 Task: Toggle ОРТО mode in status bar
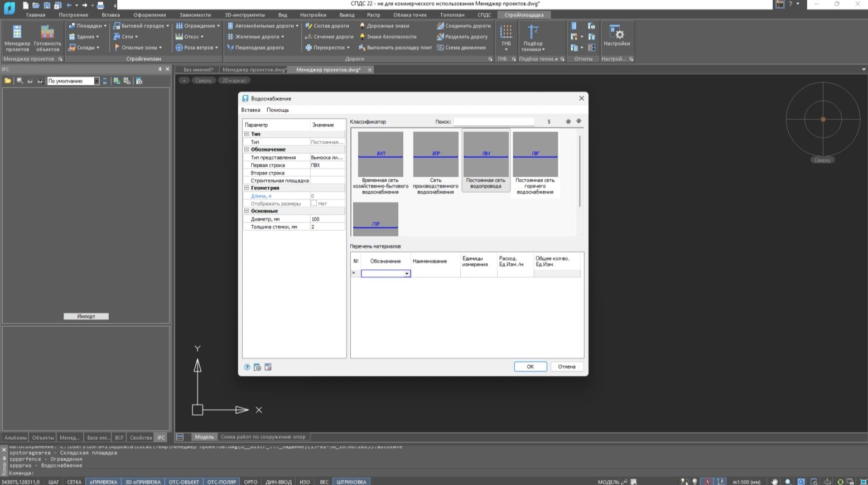(250, 482)
